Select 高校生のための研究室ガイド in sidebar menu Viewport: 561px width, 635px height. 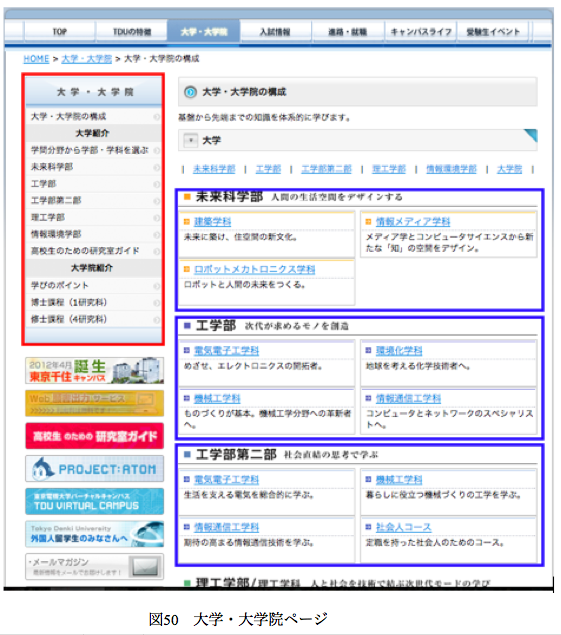tap(94, 251)
